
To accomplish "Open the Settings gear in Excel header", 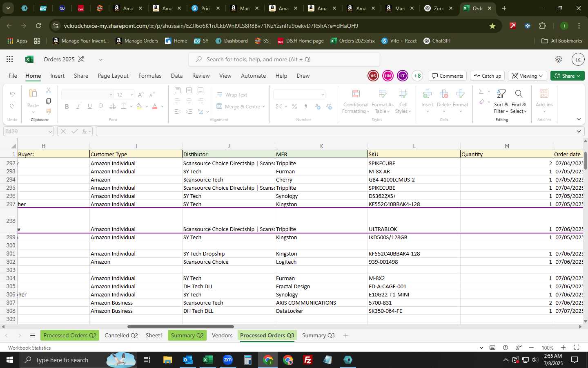I will [559, 59].
